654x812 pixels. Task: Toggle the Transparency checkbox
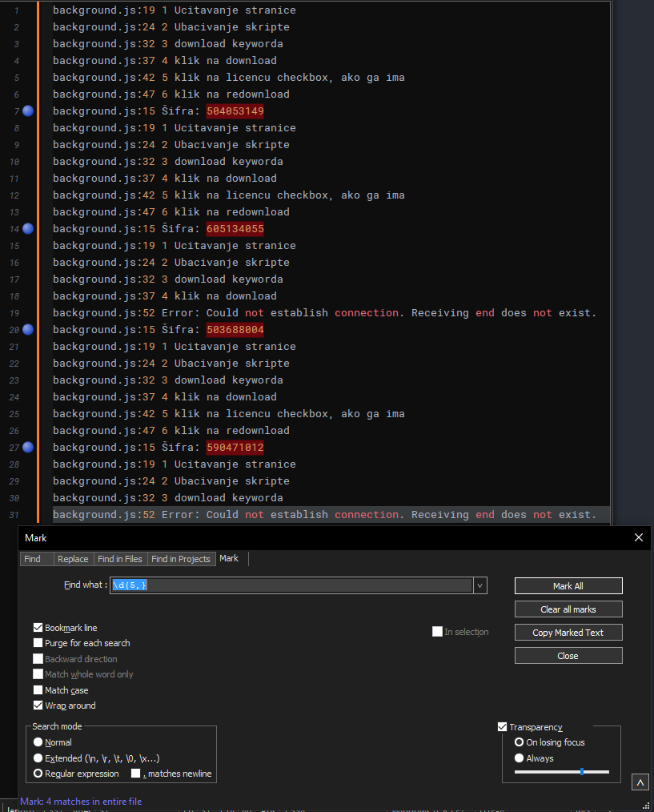(502, 727)
